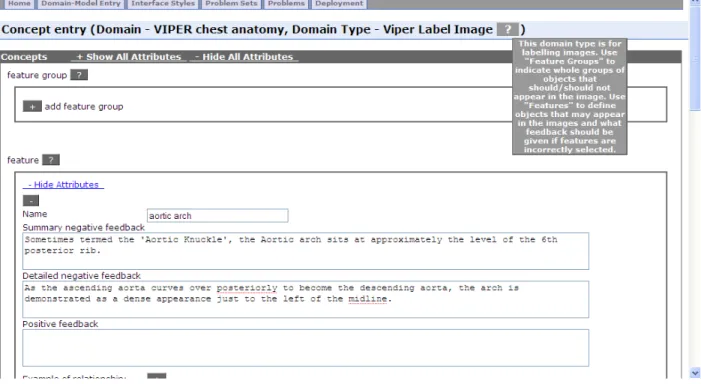Switch to Domain-Model Entry tab
This screenshot has width=701, height=384.
tap(81, 4)
